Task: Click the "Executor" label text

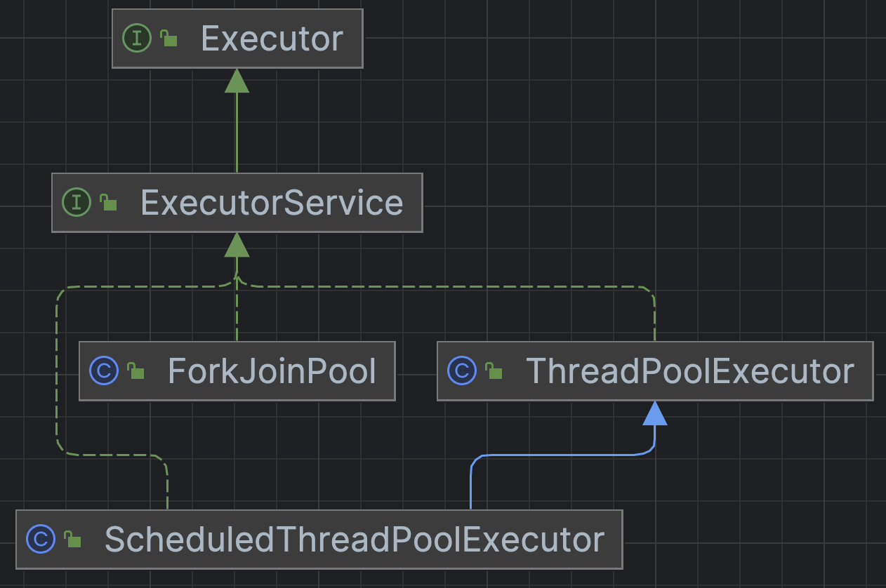Action: pos(272,39)
